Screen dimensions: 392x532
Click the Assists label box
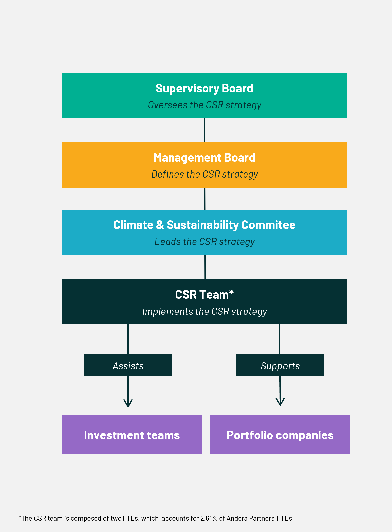128,365
